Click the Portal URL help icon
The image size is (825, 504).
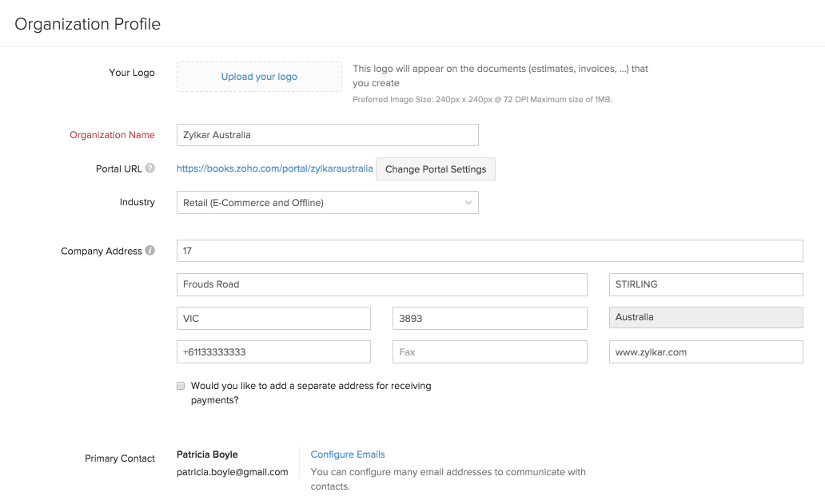(x=150, y=169)
